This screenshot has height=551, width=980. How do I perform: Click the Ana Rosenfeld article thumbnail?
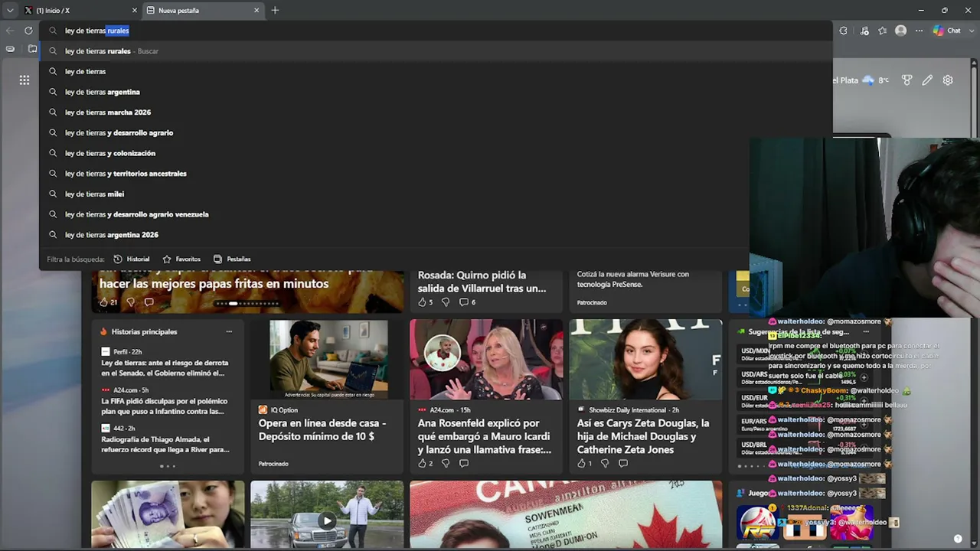point(486,360)
